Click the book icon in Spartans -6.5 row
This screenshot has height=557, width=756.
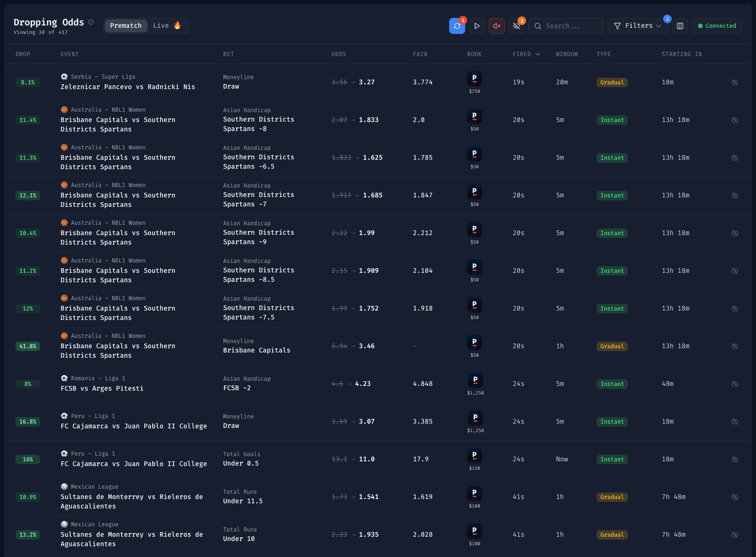[x=474, y=154]
